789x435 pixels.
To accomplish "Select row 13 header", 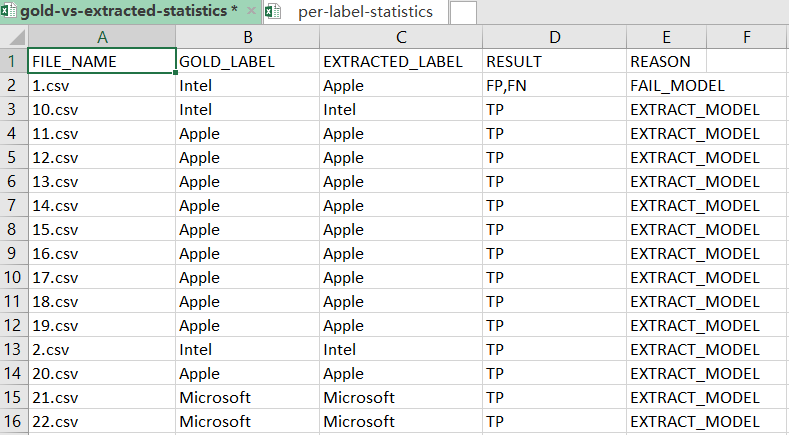I will (x=14, y=349).
